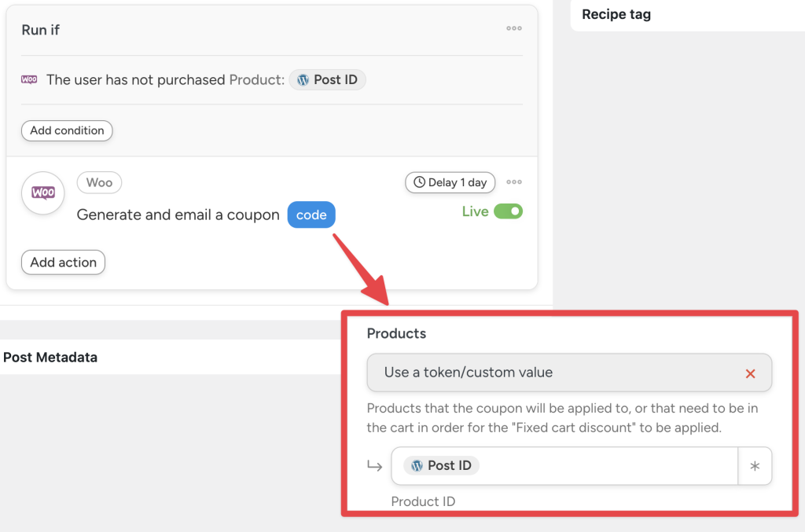Screen dimensions: 805x532
Task: Click the Post ID token in the condition row
Action: tap(327, 79)
